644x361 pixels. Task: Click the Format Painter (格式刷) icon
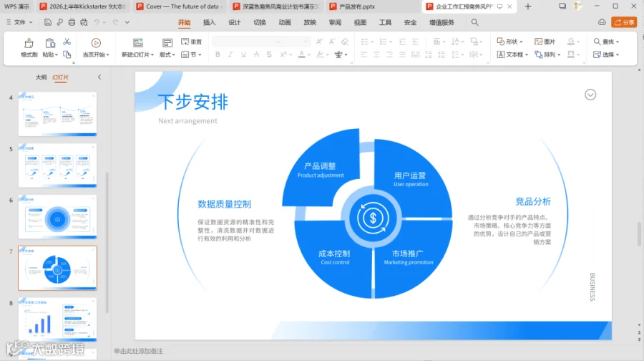coord(29,43)
